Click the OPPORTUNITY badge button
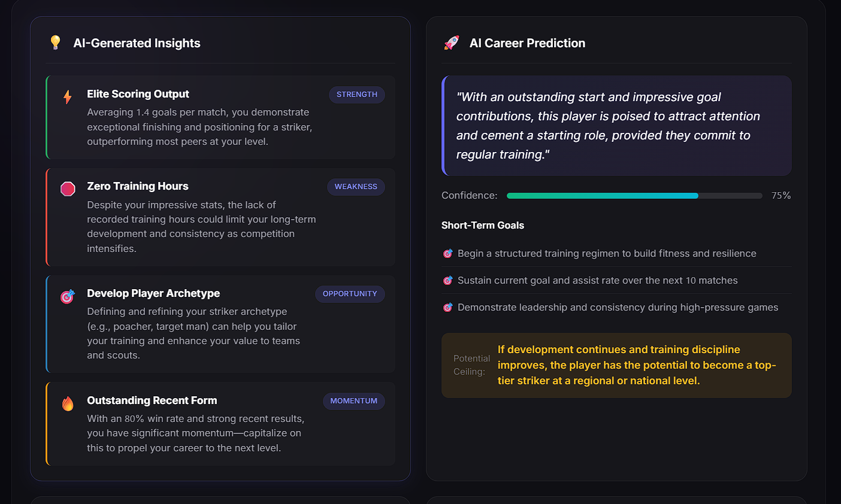Viewport: 841px width, 504px height. point(350,294)
